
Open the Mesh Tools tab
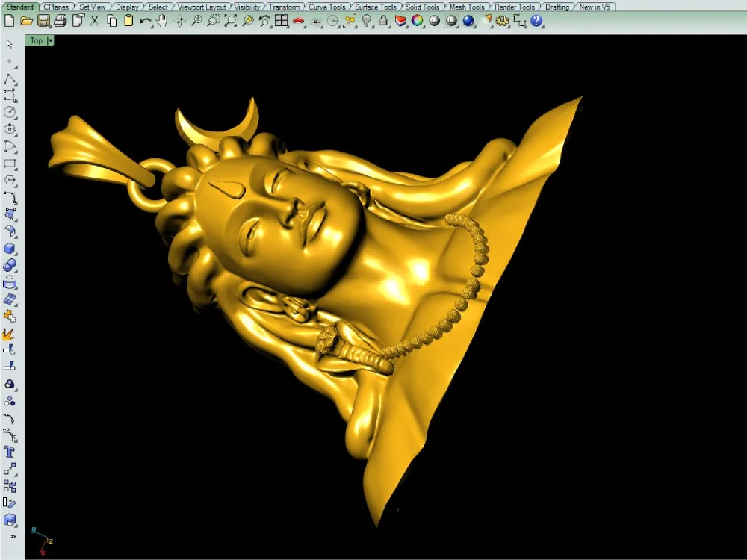[x=467, y=7]
